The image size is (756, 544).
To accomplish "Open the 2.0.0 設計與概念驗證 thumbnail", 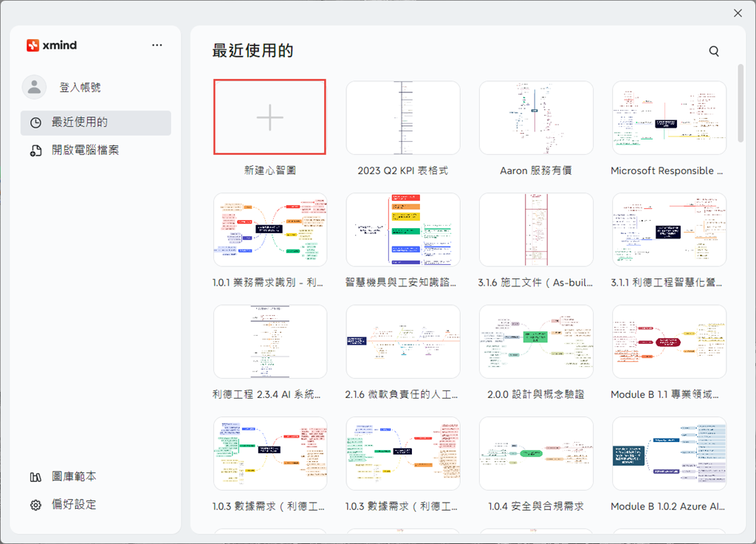I will (536, 341).
